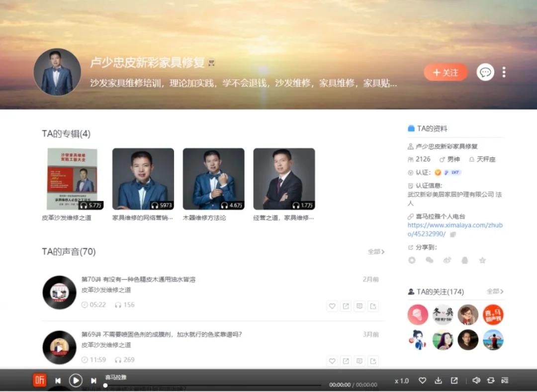Skip to next track in player bar
Screen dimensions: 537x392
point(93,381)
